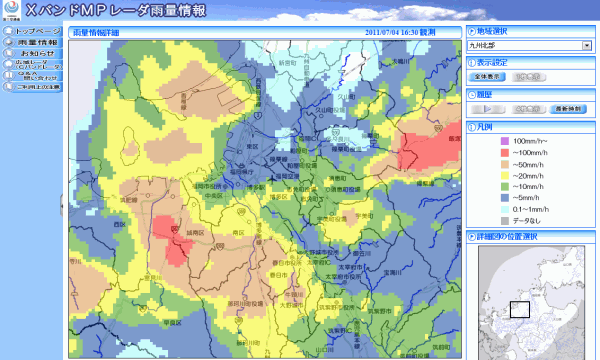
Task: Open the Q&A 問い合わせ page
Action: click(x=32, y=76)
